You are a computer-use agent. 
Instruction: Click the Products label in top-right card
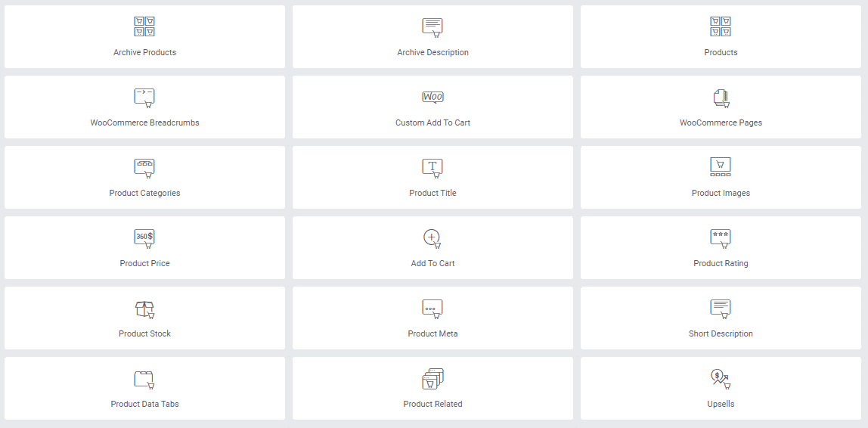(721, 53)
